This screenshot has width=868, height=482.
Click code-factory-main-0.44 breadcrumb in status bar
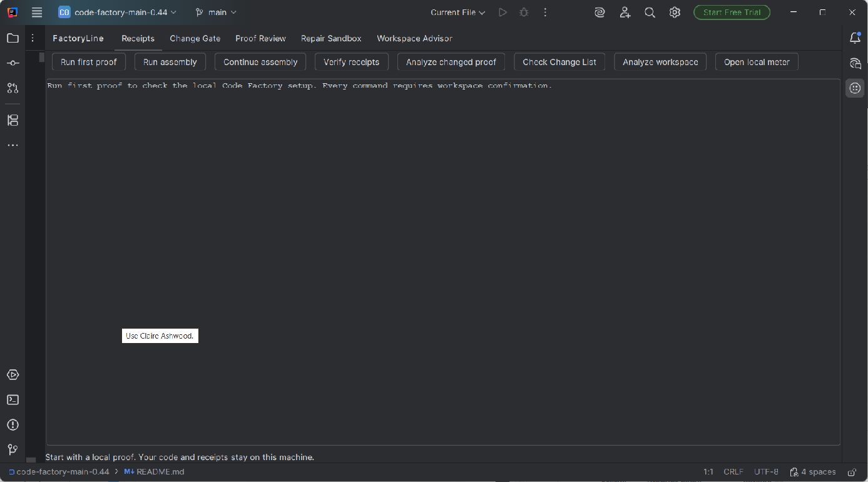[59, 472]
